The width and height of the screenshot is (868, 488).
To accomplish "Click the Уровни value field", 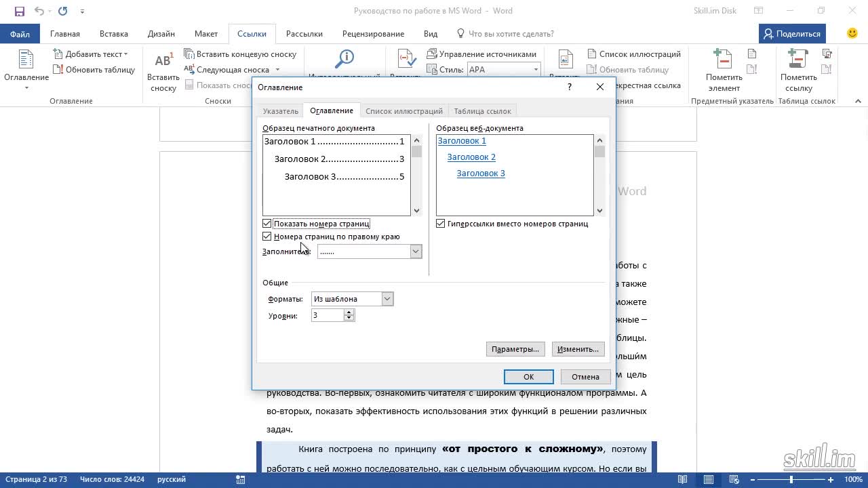I will point(328,315).
